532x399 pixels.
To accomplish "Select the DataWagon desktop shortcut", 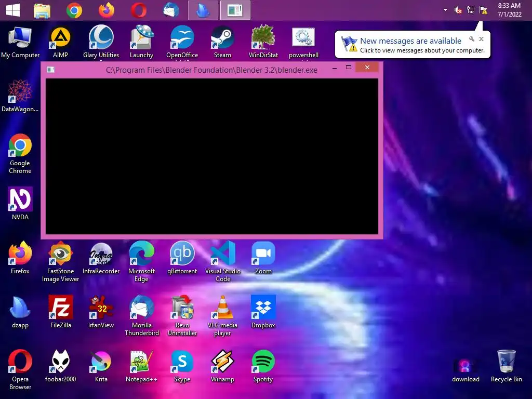I will click(20, 96).
